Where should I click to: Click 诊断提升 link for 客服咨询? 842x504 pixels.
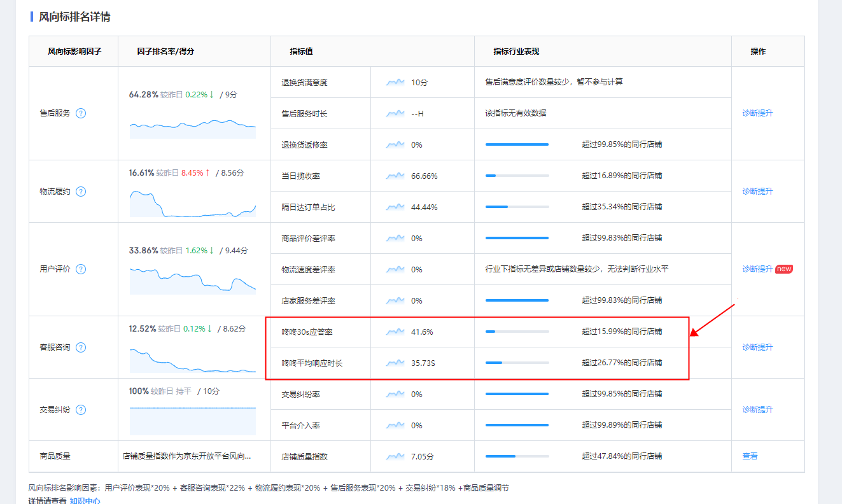click(757, 347)
